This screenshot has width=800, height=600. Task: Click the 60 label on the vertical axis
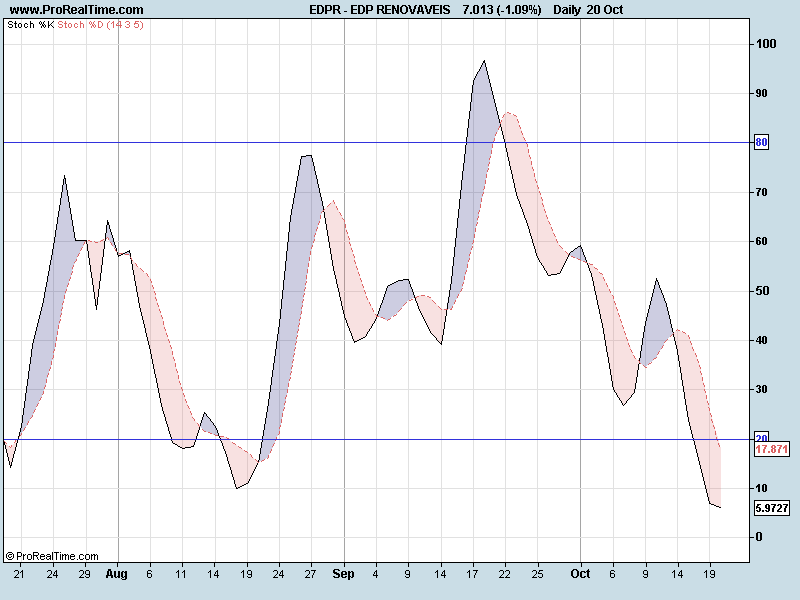pyautogui.click(x=762, y=241)
